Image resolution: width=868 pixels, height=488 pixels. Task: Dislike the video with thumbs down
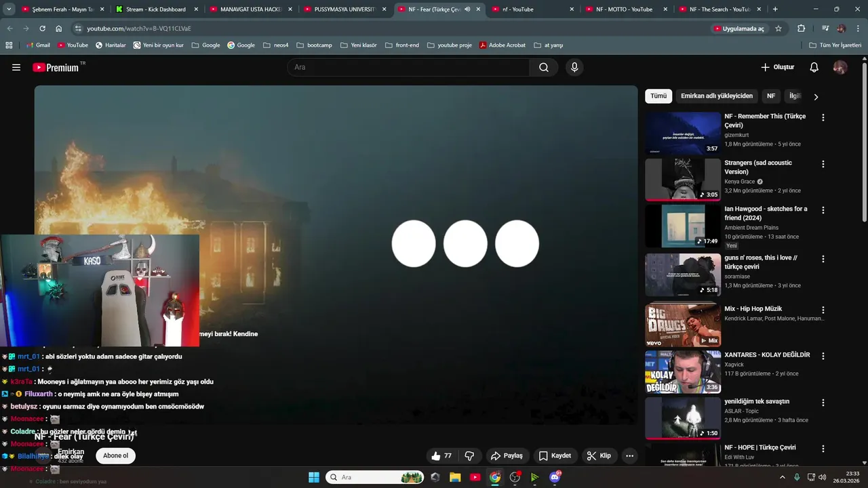tap(469, 456)
